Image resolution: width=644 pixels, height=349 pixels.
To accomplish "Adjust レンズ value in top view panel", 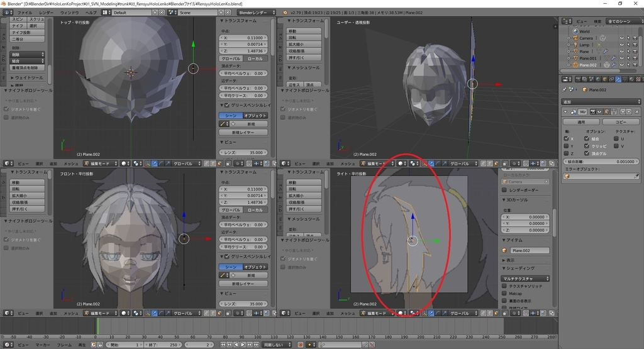I will pyautogui.click(x=243, y=152).
